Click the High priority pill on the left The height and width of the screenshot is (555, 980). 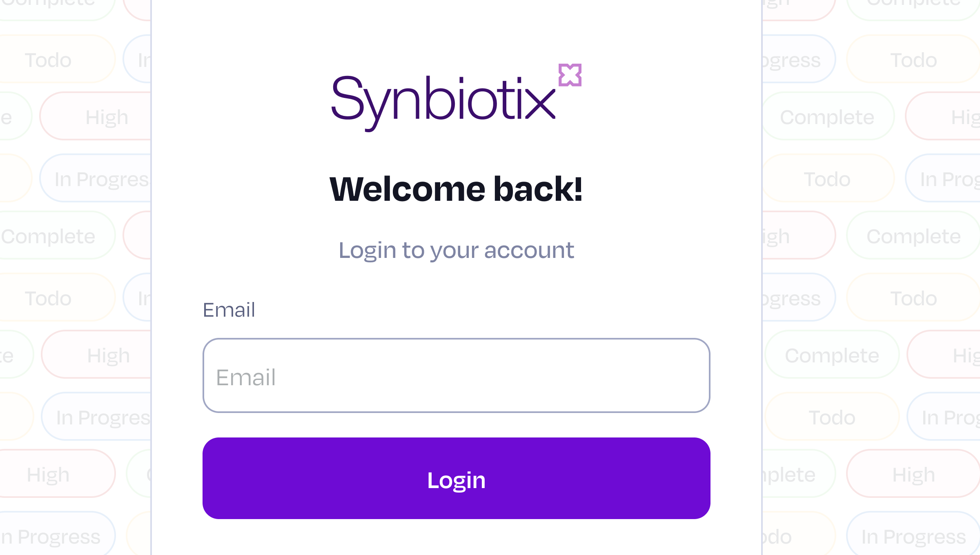107,116
